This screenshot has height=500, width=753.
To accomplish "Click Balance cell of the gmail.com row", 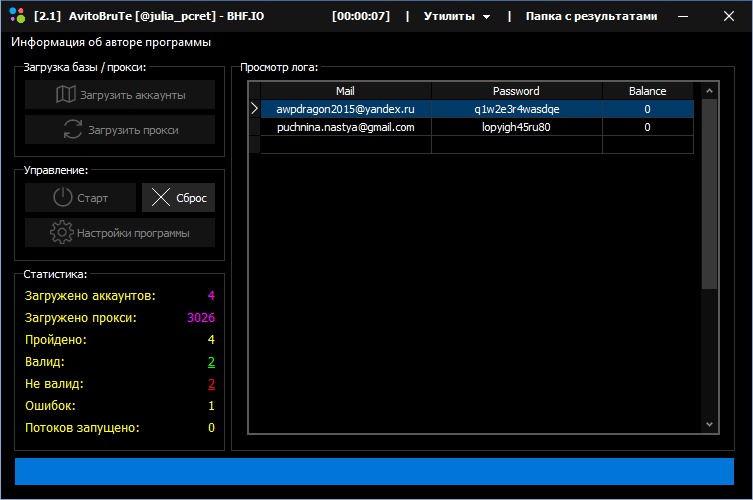I will click(647, 127).
